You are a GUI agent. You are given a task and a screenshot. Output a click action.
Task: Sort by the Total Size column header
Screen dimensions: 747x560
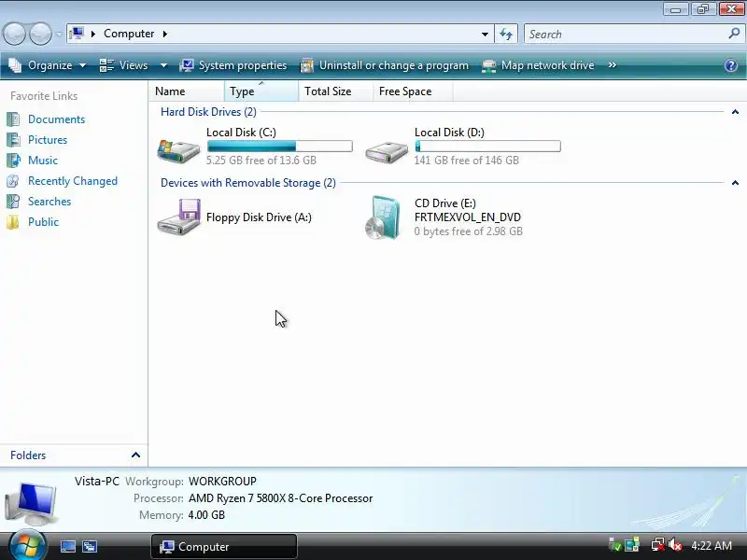[x=336, y=91]
